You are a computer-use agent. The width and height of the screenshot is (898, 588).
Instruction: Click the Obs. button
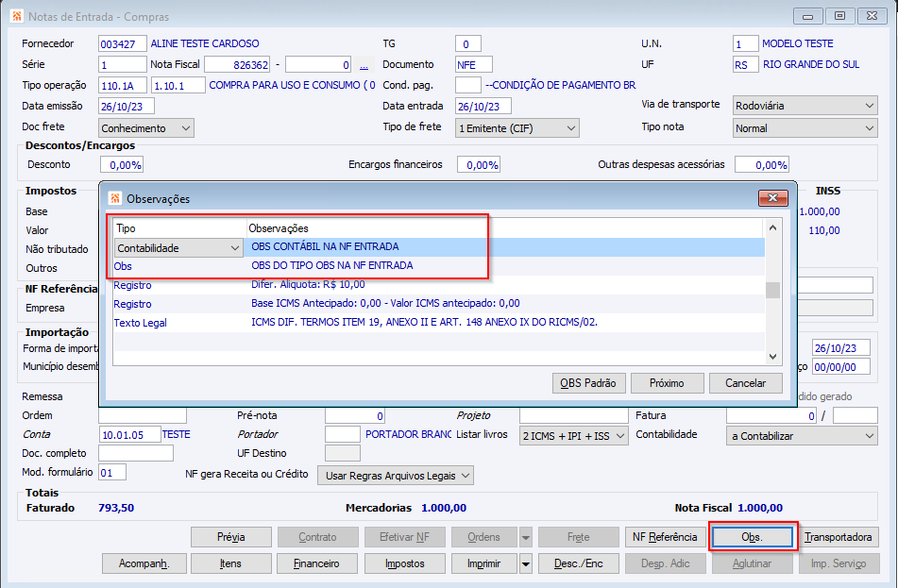(x=753, y=537)
